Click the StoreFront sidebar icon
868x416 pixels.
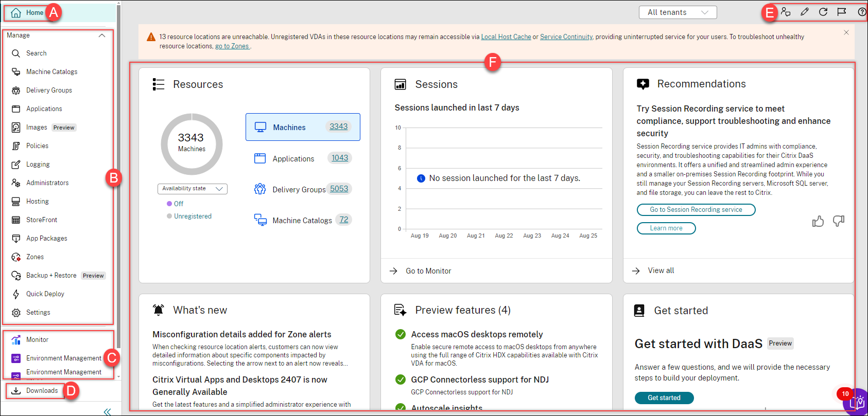pyautogui.click(x=16, y=220)
